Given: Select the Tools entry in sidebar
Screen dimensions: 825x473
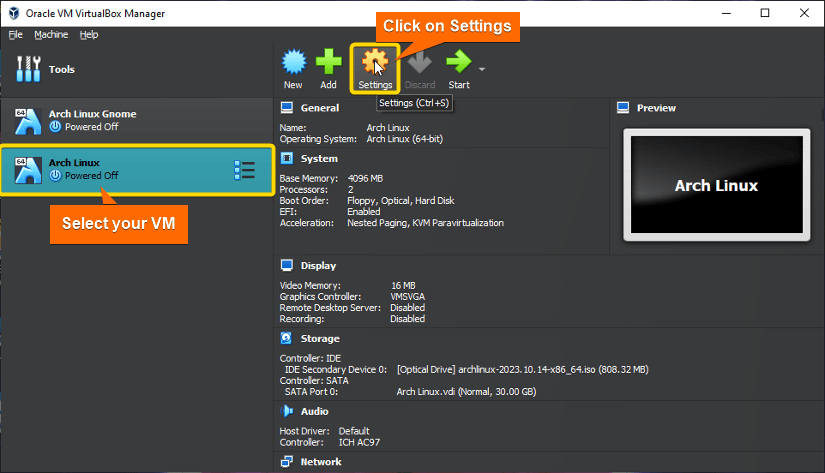Looking at the screenshot, I should pos(137,69).
